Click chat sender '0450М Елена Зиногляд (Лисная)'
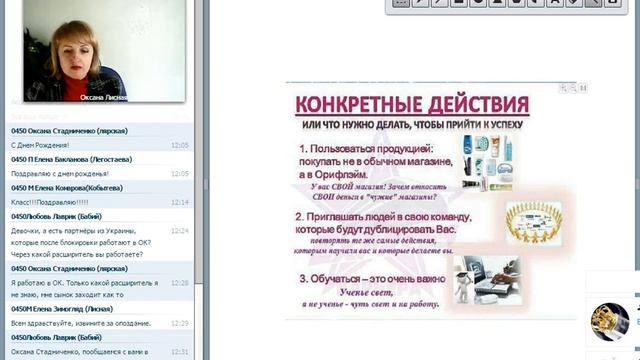Image resolution: width=640 pixels, height=360 pixels. click(x=62, y=309)
